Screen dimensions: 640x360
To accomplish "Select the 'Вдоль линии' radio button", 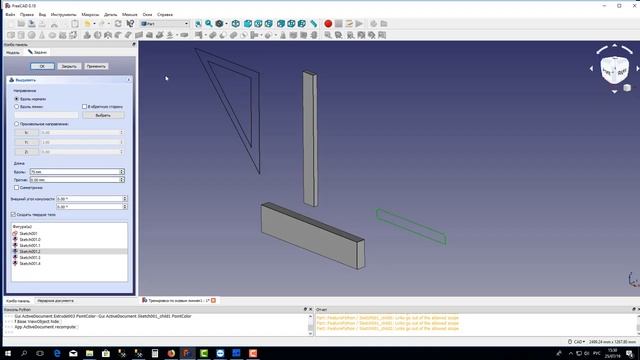I will tap(17, 107).
